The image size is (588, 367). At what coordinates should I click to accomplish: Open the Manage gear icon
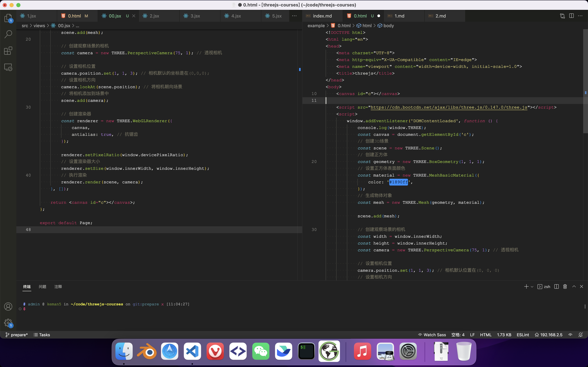[x=8, y=323]
